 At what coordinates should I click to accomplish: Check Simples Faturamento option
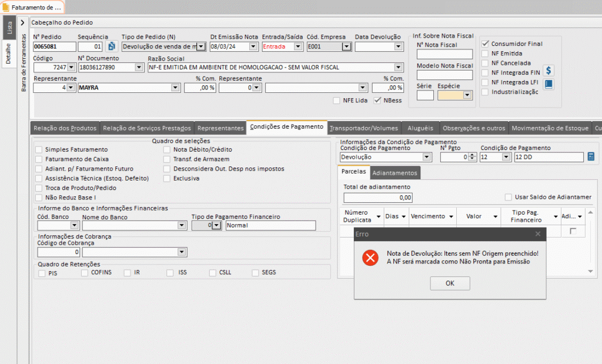39,149
